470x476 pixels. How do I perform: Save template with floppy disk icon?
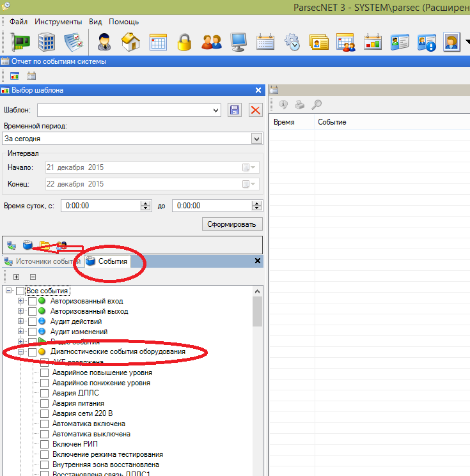(x=235, y=110)
